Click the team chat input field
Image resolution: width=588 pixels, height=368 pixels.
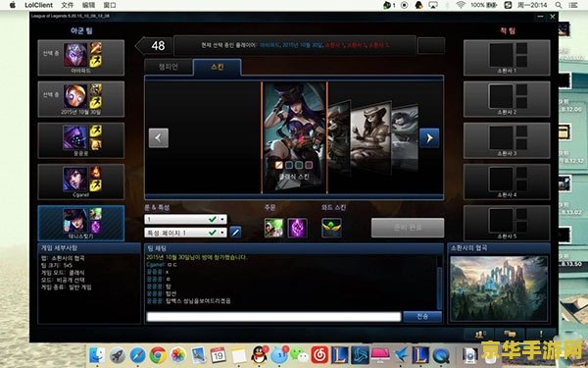pos(273,317)
